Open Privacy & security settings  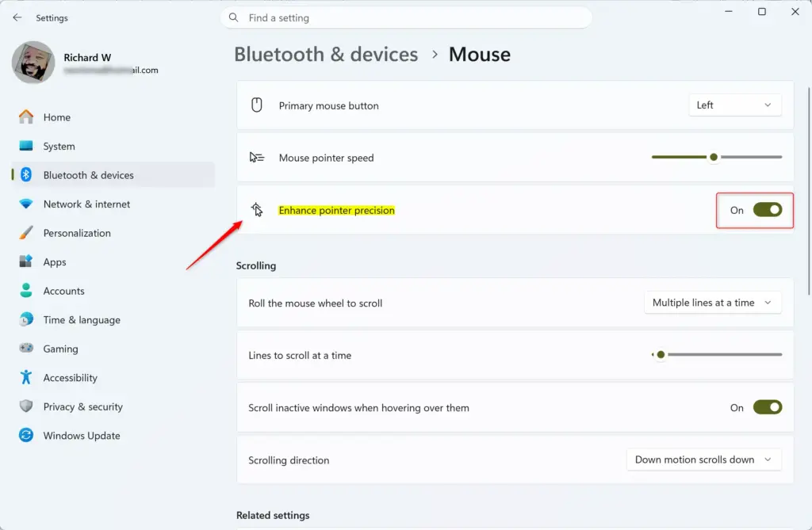point(113,407)
